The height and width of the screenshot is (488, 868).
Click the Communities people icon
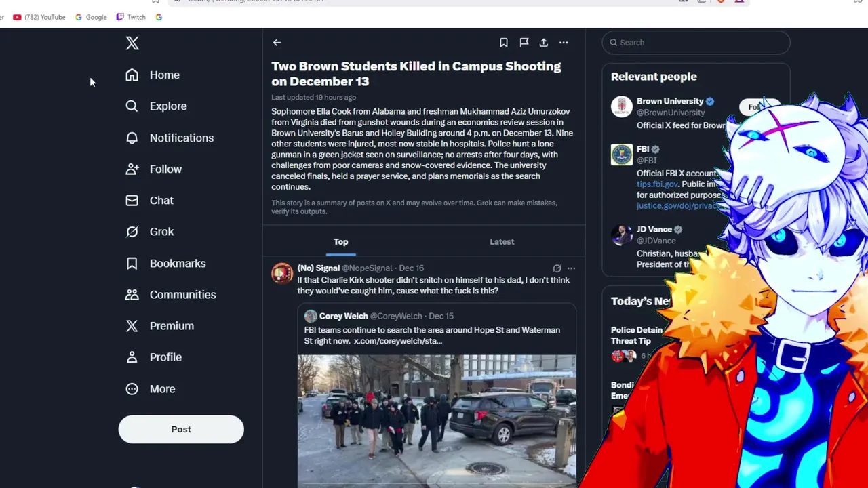[x=132, y=294]
